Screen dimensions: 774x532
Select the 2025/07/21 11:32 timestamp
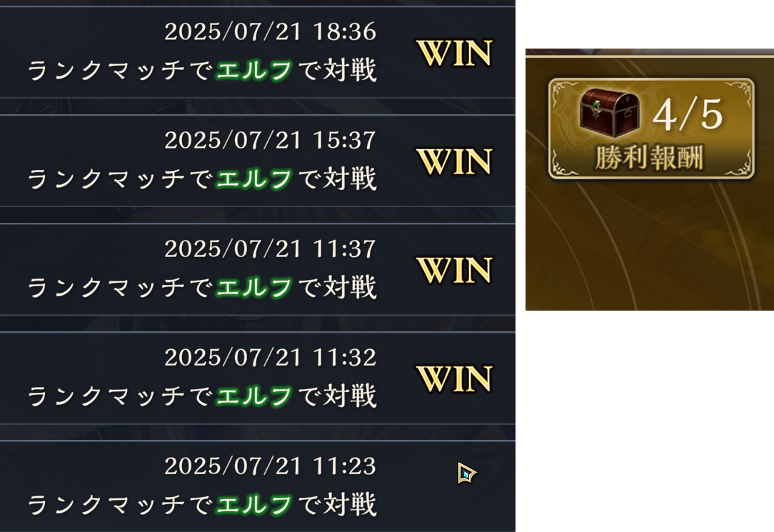pos(270,357)
